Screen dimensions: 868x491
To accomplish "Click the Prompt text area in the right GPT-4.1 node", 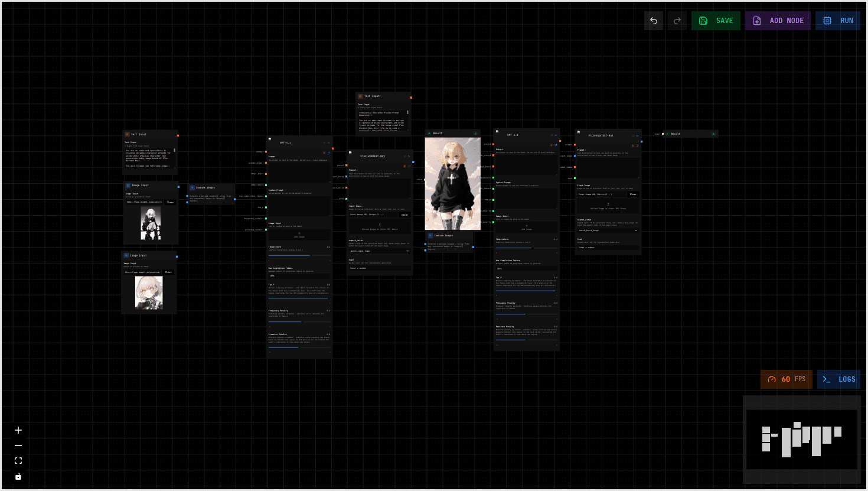I will click(x=527, y=165).
